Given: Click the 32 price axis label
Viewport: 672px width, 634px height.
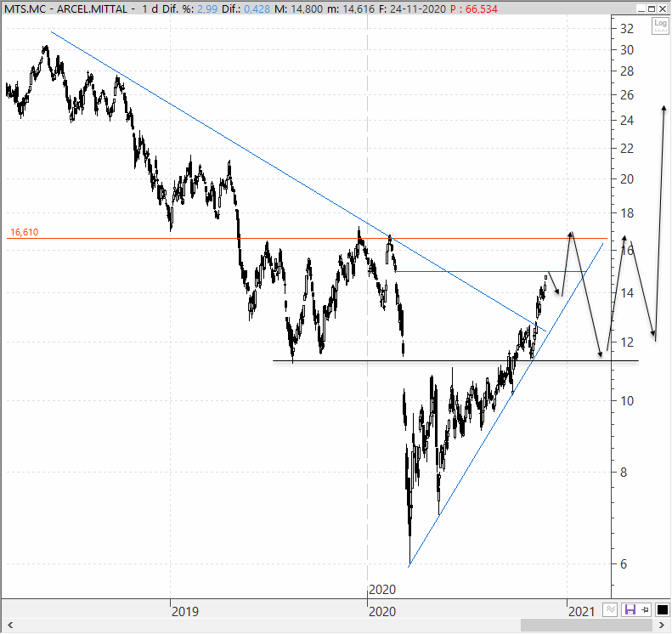Looking at the screenshot, I should (627, 29).
